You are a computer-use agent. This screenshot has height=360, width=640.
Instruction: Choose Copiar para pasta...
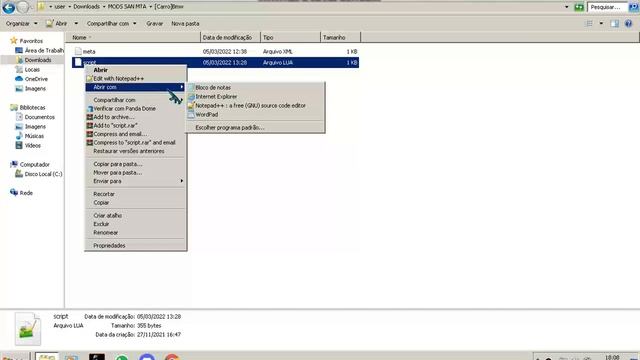tap(118, 164)
